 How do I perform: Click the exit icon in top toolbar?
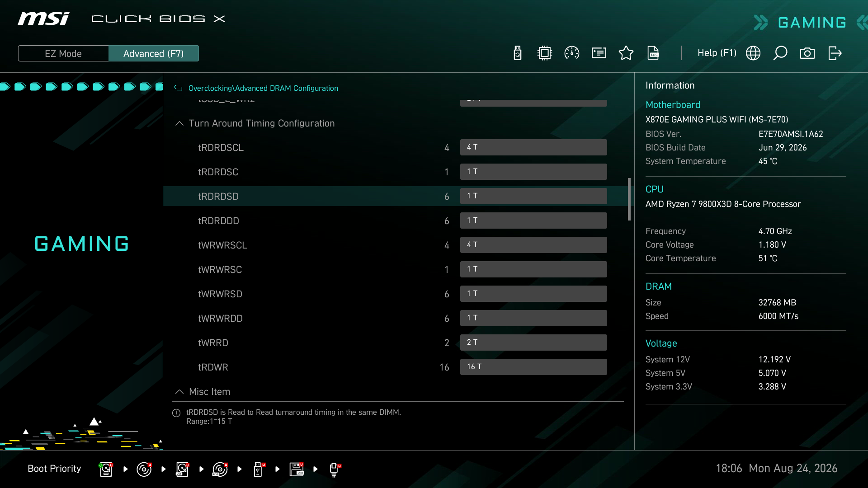835,53
